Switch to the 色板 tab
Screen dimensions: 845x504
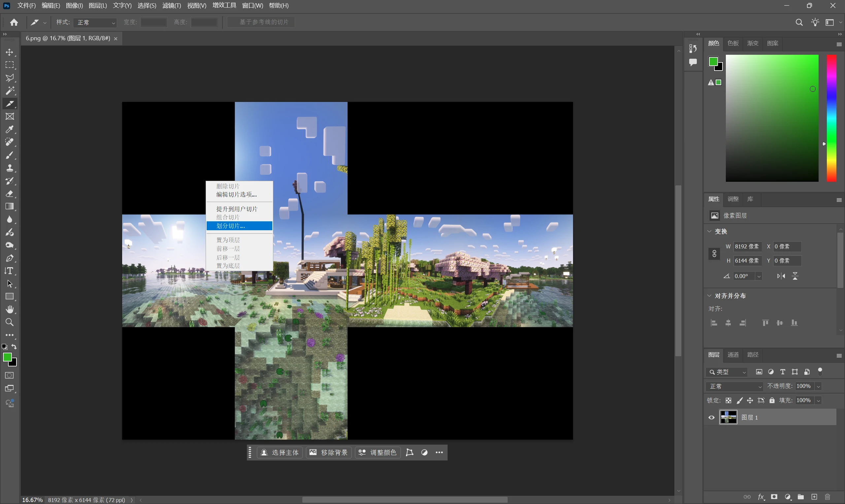[x=733, y=43]
